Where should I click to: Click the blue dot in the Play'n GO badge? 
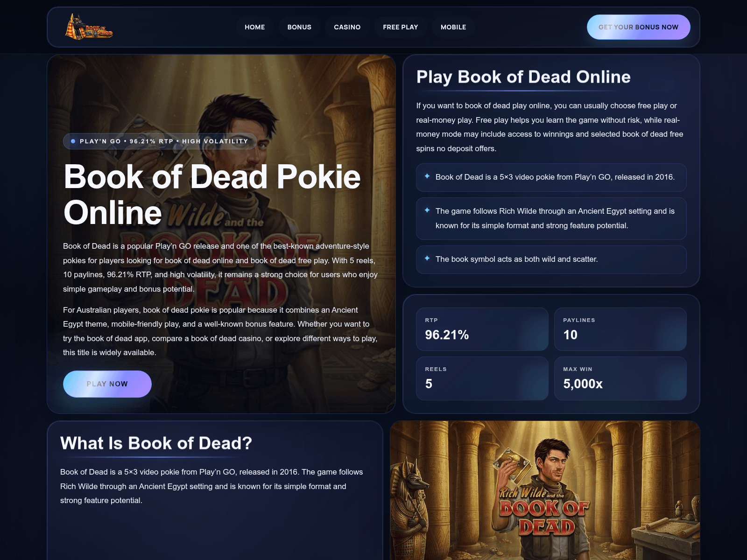[73, 141]
